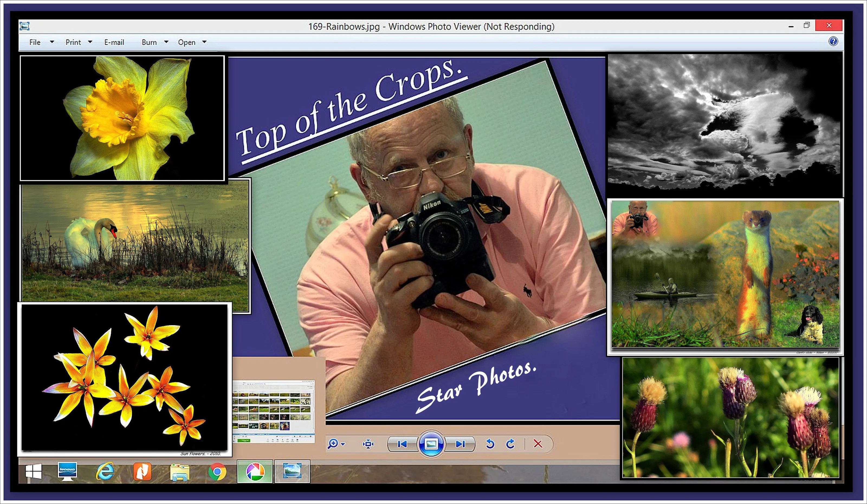The height and width of the screenshot is (504, 867).
Task: Launch Internet Explorer from taskbar
Action: tap(105, 471)
